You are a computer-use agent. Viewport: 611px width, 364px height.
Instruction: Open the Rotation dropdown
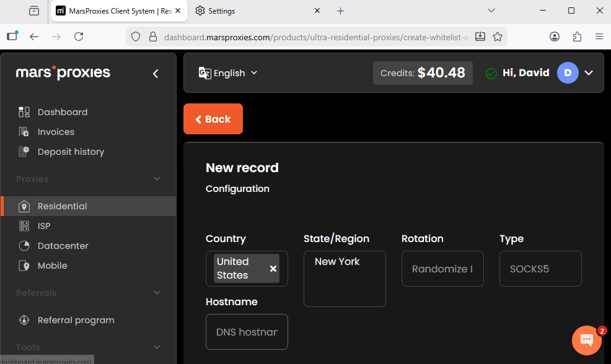coord(442,269)
